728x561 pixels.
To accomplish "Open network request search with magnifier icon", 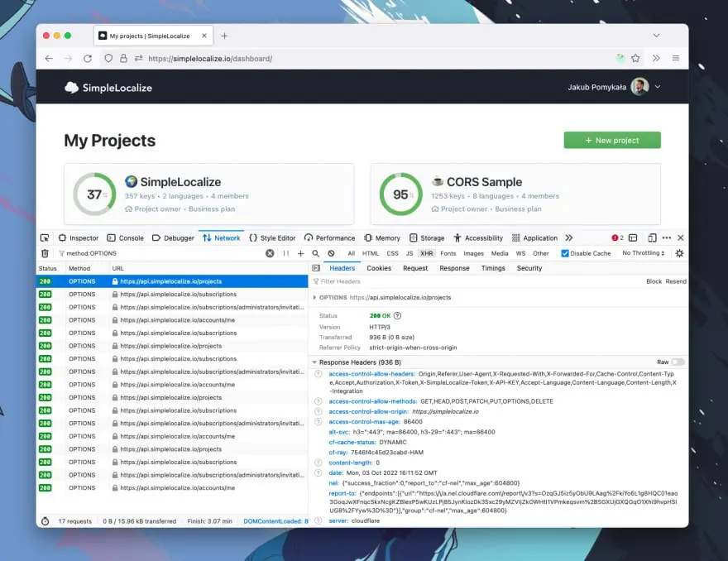I will (x=316, y=253).
